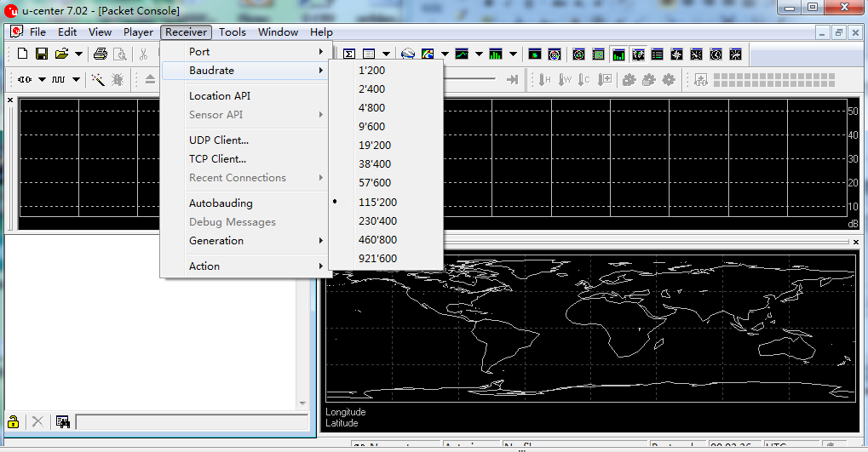Open the Tools menu
The width and height of the screenshot is (868, 452).
233,32
